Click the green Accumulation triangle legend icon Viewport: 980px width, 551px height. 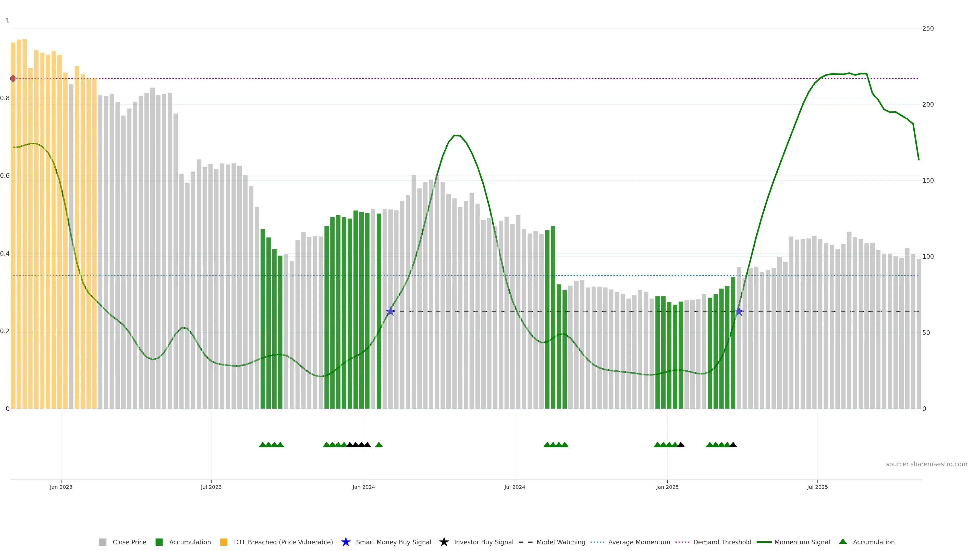pyautogui.click(x=843, y=542)
